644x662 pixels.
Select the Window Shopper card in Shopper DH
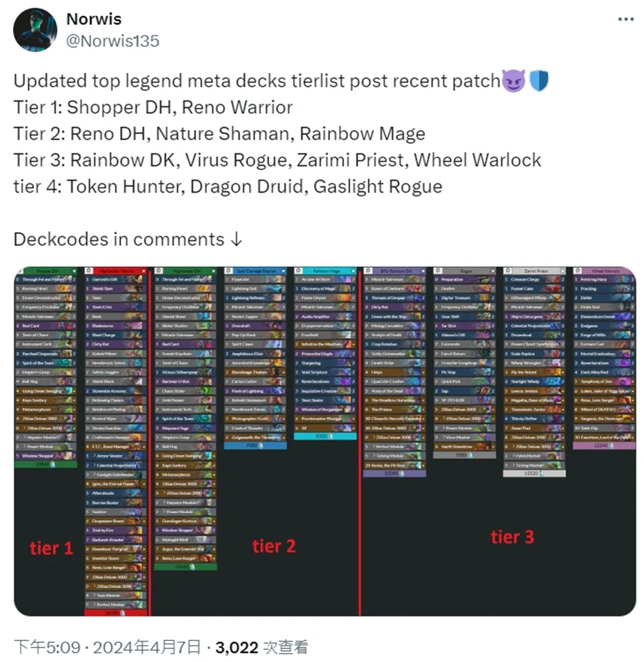(46, 456)
